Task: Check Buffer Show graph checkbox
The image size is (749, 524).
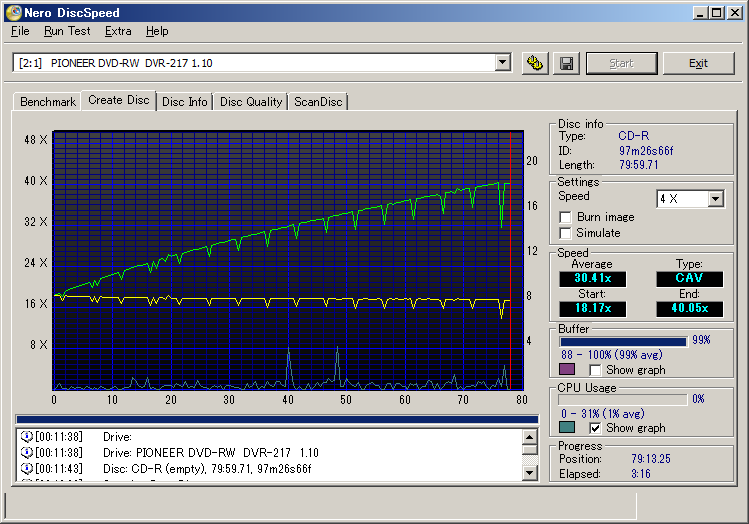Action: (596, 370)
